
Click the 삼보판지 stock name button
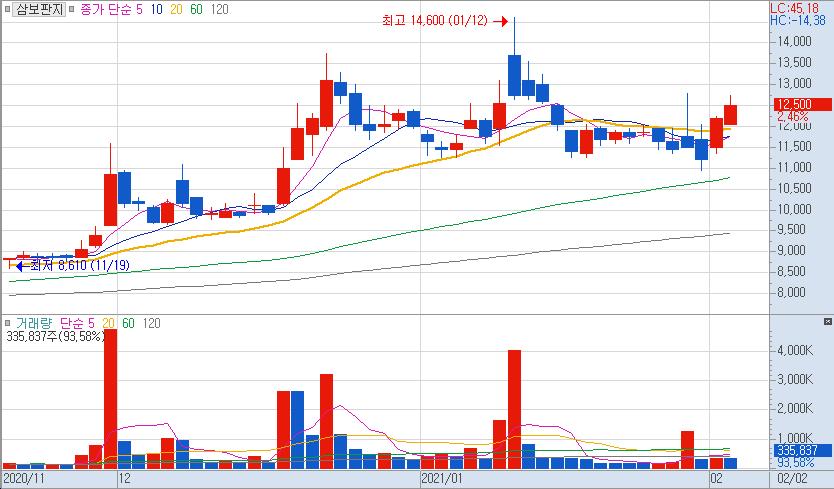coord(39,9)
